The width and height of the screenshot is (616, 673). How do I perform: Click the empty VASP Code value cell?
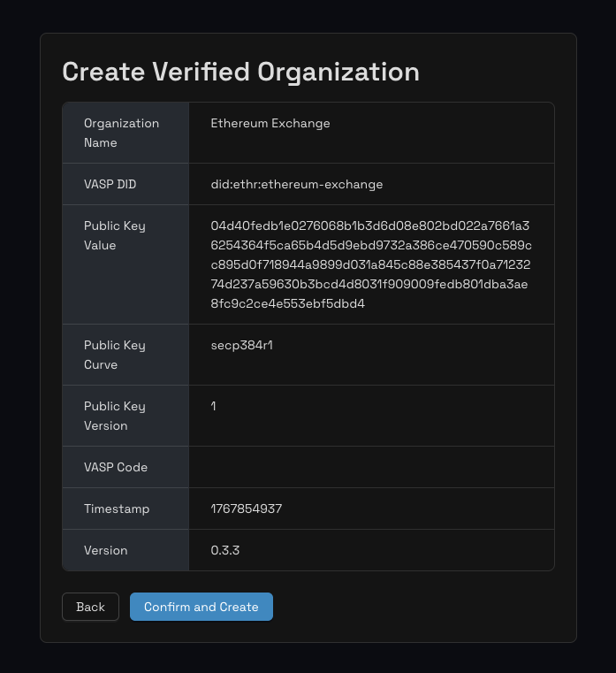(x=371, y=467)
